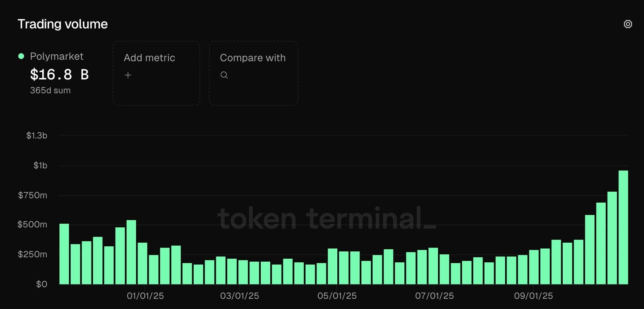The width and height of the screenshot is (644, 309).
Task: Open chart settings gear icon
Action: pos(628,24)
